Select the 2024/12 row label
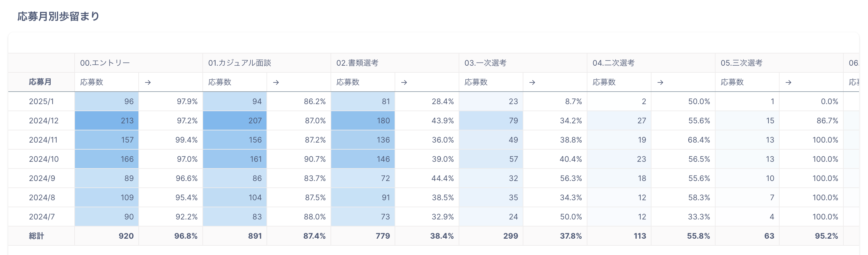The width and height of the screenshot is (868, 255). click(44, 120)
